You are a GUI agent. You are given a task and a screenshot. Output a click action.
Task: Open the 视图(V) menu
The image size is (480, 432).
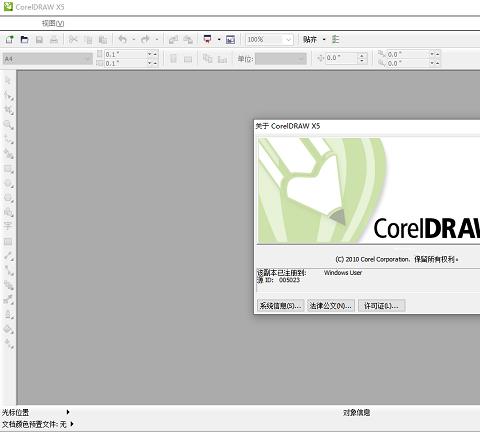click(x=53, y=23)
